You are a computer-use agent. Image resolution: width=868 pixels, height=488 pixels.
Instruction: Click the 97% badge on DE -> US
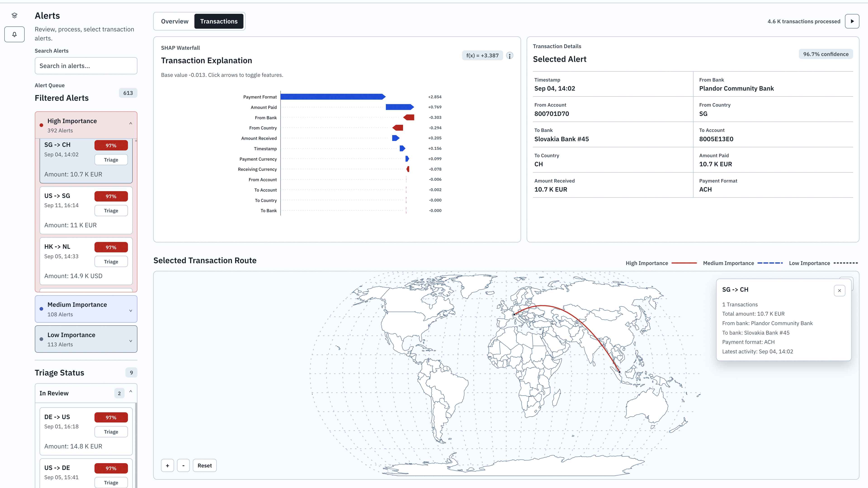tap(111, 417)
